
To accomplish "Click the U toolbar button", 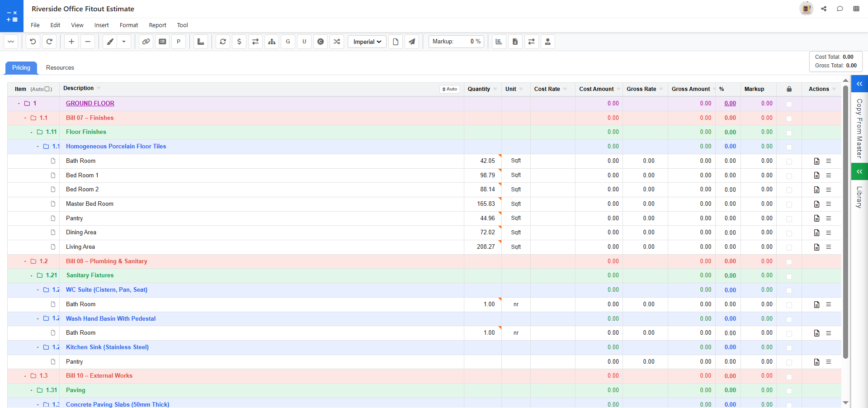I will click(304, 42).
